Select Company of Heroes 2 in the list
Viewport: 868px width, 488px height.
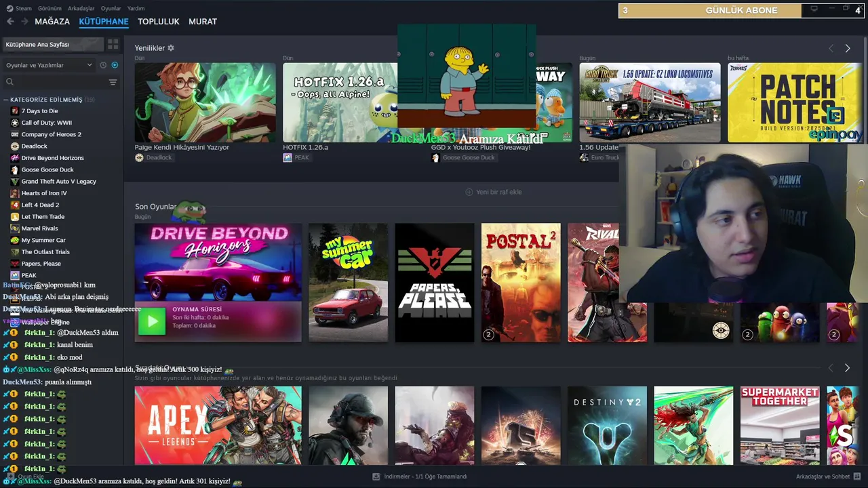(x=51, y=134)
